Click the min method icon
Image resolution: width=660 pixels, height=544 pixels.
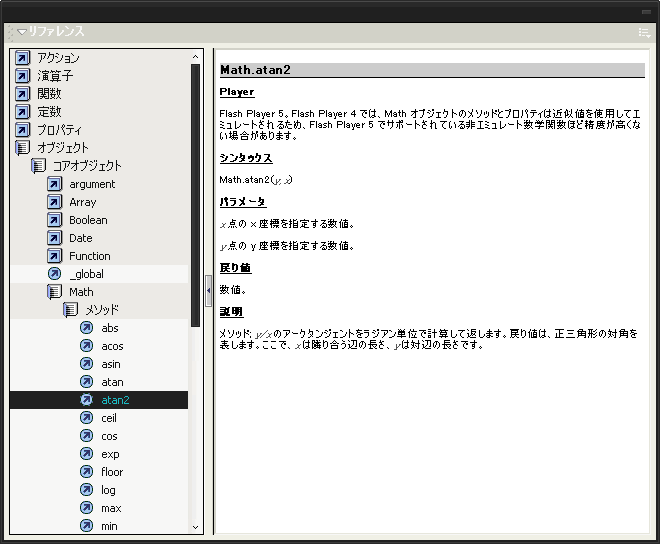[x=86, y=526]
